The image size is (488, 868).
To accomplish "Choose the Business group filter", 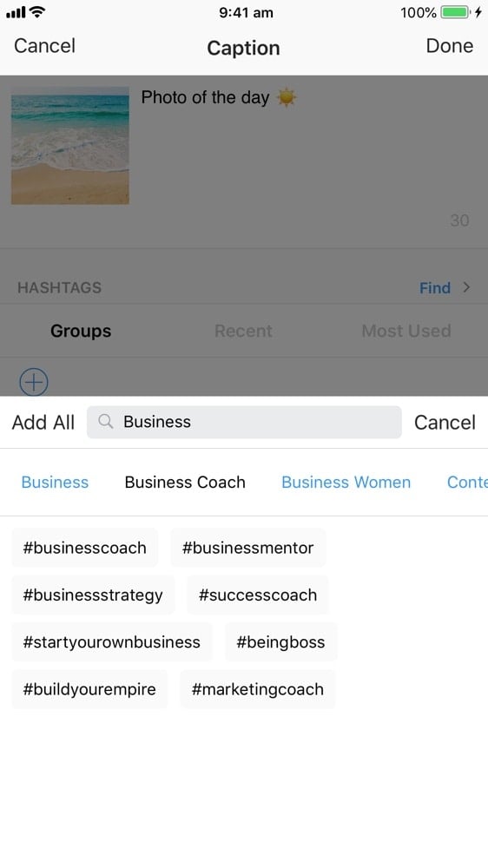I will click(55, 482).
